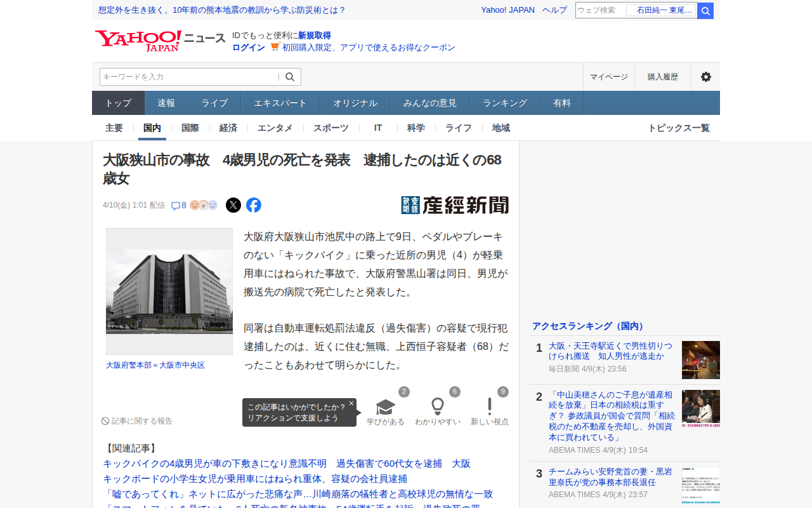Select the ライフ category
Screen dimensions: 812x508
pos(459,128)
